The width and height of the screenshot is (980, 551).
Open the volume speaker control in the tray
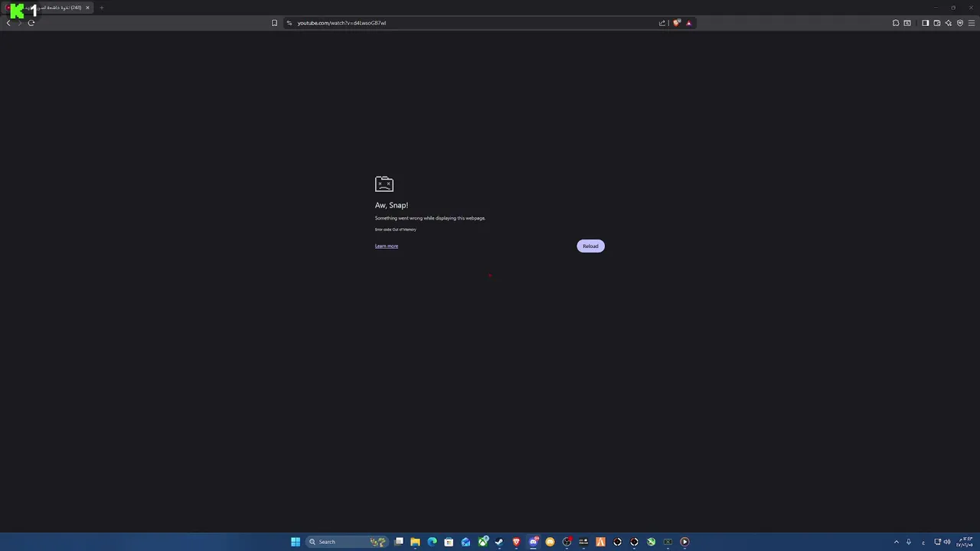[x=947, y=542]
